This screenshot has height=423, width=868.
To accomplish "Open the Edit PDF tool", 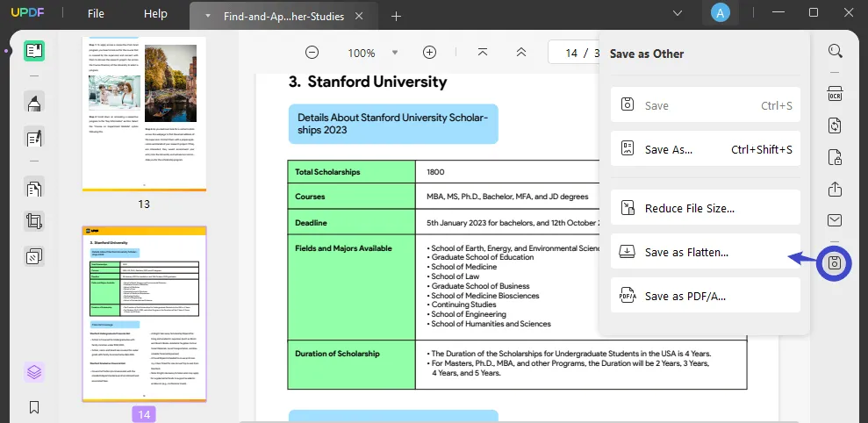I will [34, 139].
